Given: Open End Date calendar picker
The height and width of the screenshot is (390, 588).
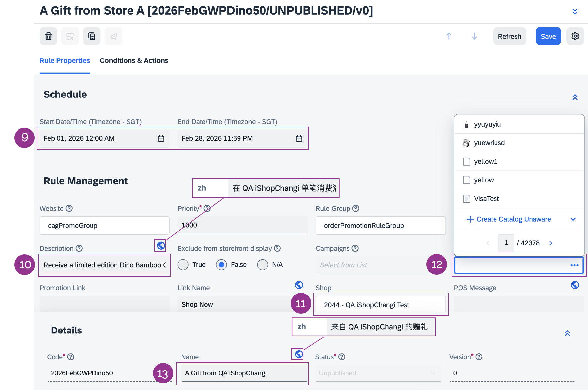Looking at the screenshot, I should 299,138.
